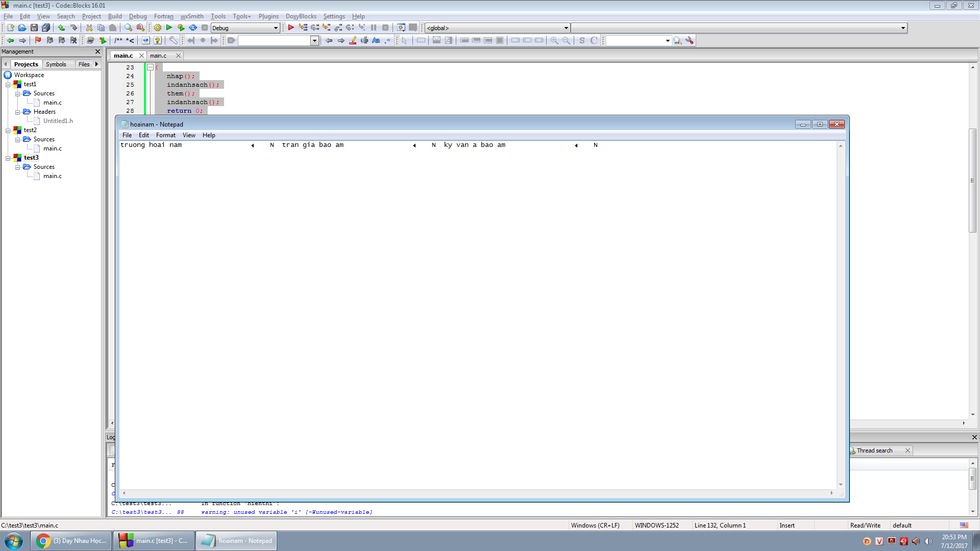The height and width of the screenshot is (551, 980).
Task: Click the Cut scissors icon
Action: point(89,28)
